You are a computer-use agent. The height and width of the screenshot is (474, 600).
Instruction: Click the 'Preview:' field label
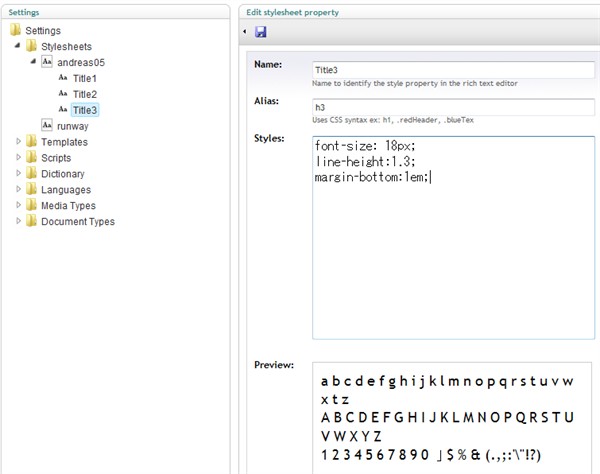(274, 365)
